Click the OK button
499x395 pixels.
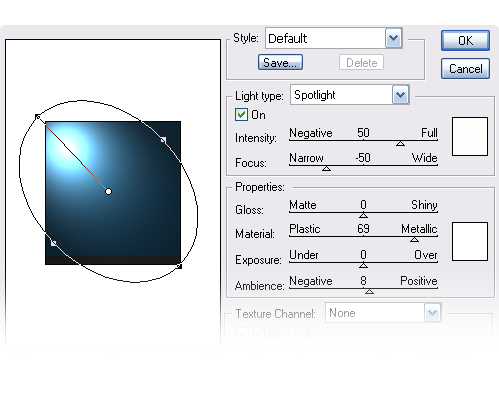coord(465,40)
